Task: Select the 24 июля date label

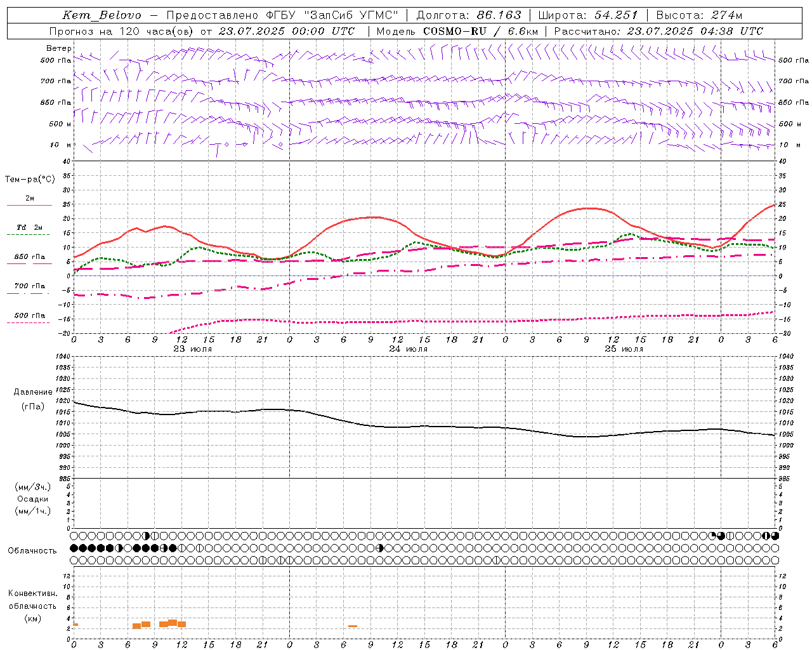Action: point(409,349)
